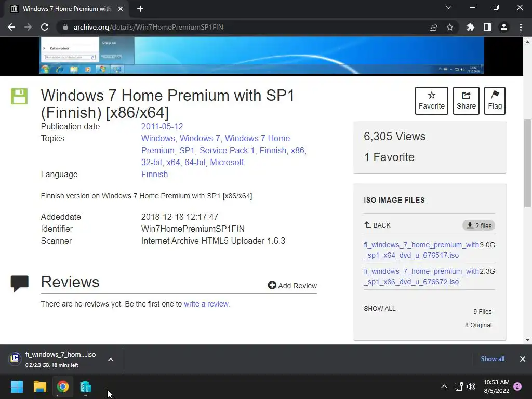
Task: Open the Finnish language link
Action: click(154, 175)
